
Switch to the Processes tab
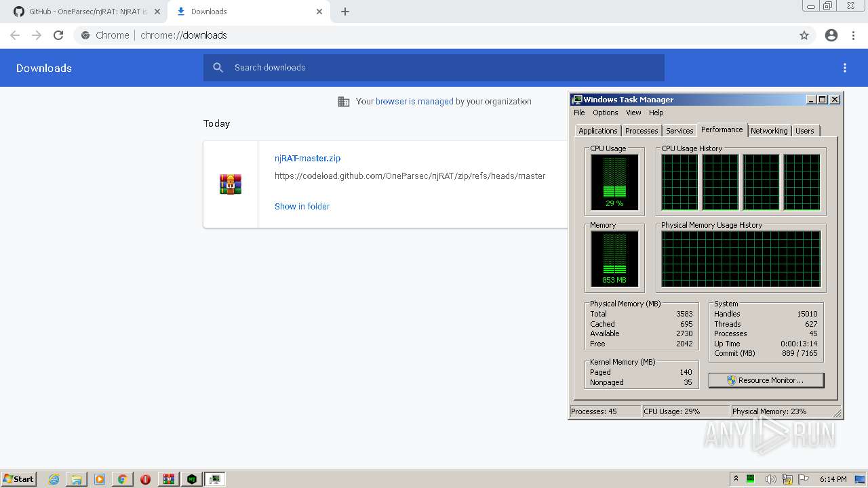point(642,131)
